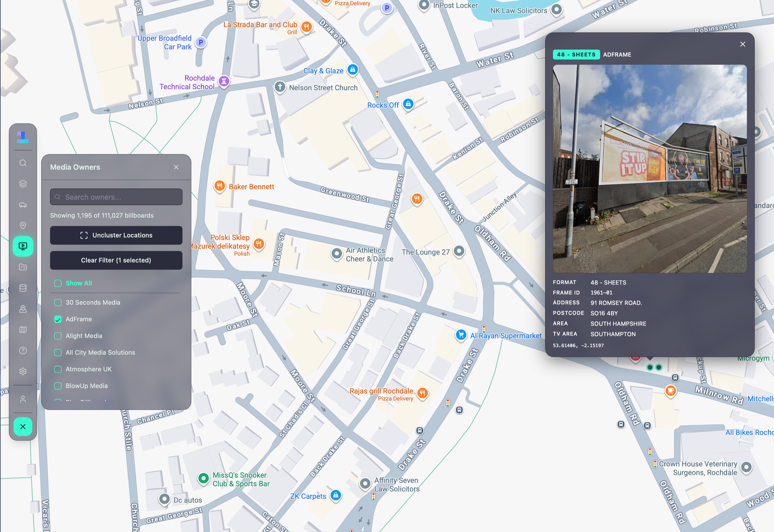This screenshot has height=532, width=774.
Task: Uncheck the AdFrame checkbox
Action: tap(58, 319)
